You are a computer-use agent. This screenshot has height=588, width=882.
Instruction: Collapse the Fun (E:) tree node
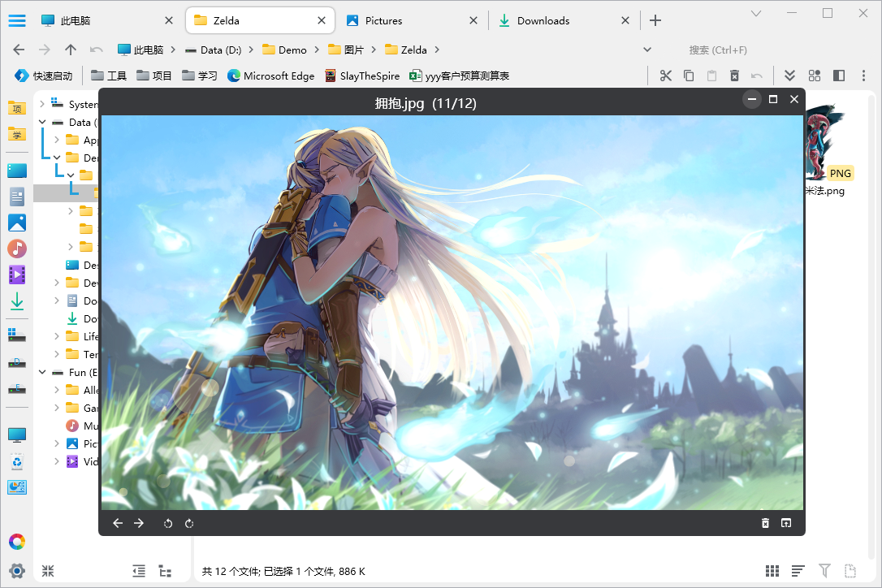coord(42,372)
